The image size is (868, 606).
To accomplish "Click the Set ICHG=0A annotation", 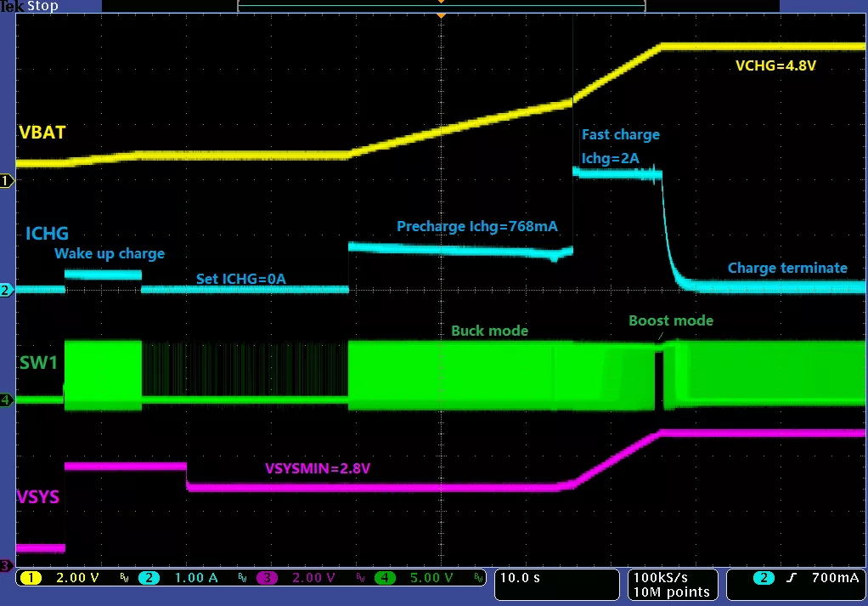I will [241, 279].
